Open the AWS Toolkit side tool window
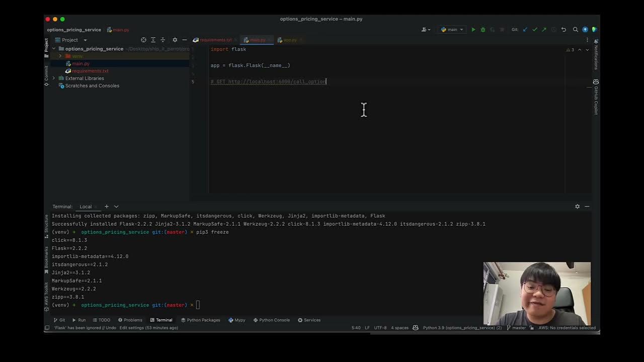This screenshot has height=362, width=644. coord(46,297)
